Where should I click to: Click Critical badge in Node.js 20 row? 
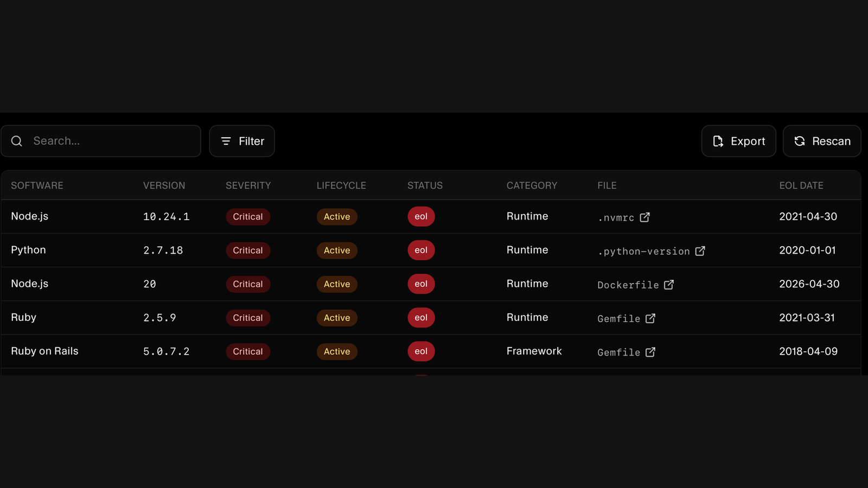tap(248, 284)
